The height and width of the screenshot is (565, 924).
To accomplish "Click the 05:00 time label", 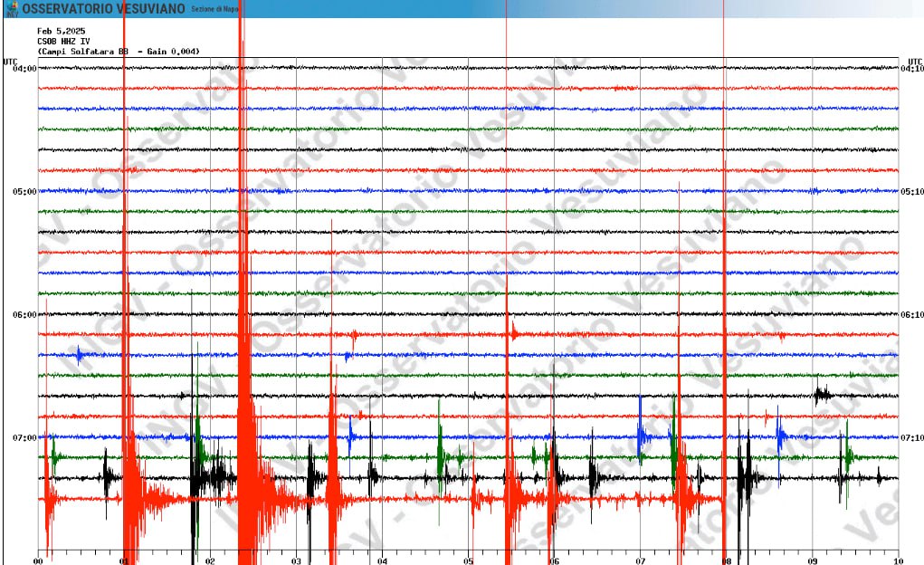I will point(24,192).
